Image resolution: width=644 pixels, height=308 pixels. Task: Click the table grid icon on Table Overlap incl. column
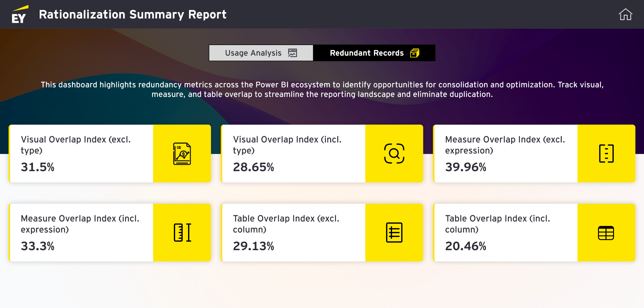point(606,233)
